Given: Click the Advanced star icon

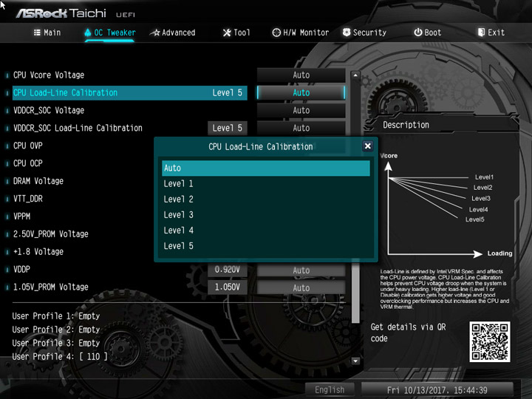Looking at the screenshot, I should pos(155,33).
